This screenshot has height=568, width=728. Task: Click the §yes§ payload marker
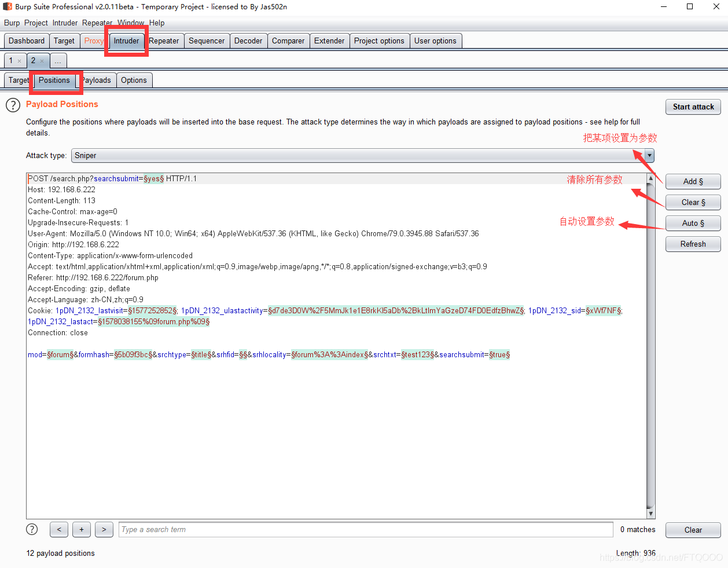(x=154, y=178)
